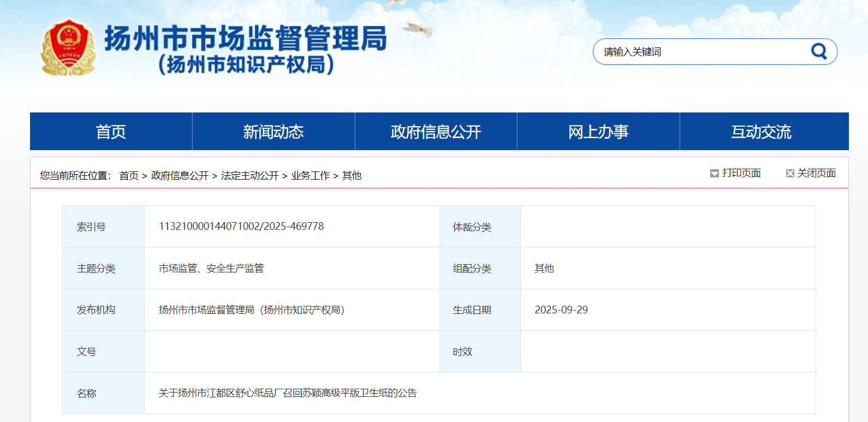
Task: Navigate to 业务工作 breadcrumb link
Action: coord(310,176)
